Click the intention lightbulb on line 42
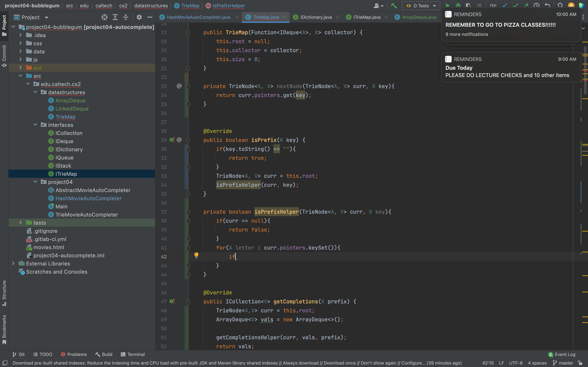The height and width of the screenshot is (367, 588). click(x=196, y=255)
